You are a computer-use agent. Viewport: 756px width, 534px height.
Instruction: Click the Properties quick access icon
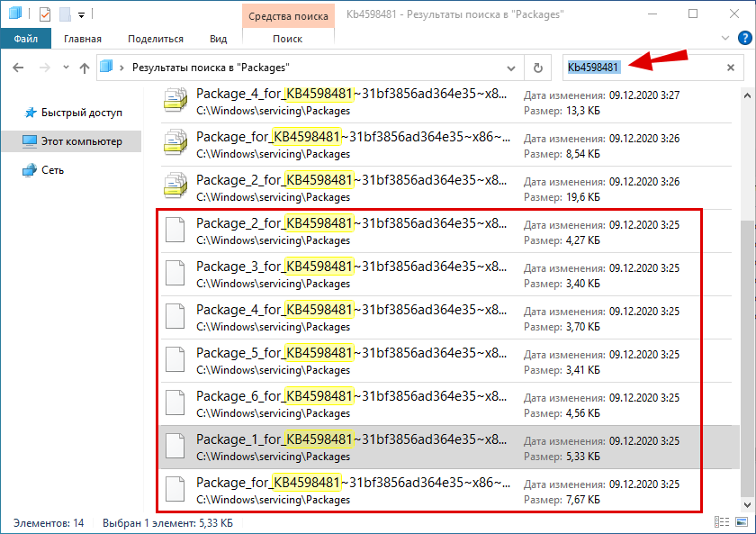[45, 14]
